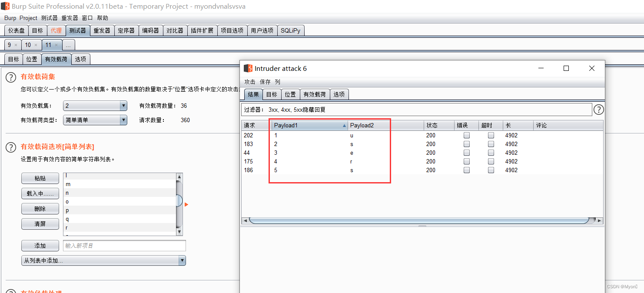Open 有效载荷类型 dropdown showing 简单清单
This screenshot has width=644, height=293.
95,120
